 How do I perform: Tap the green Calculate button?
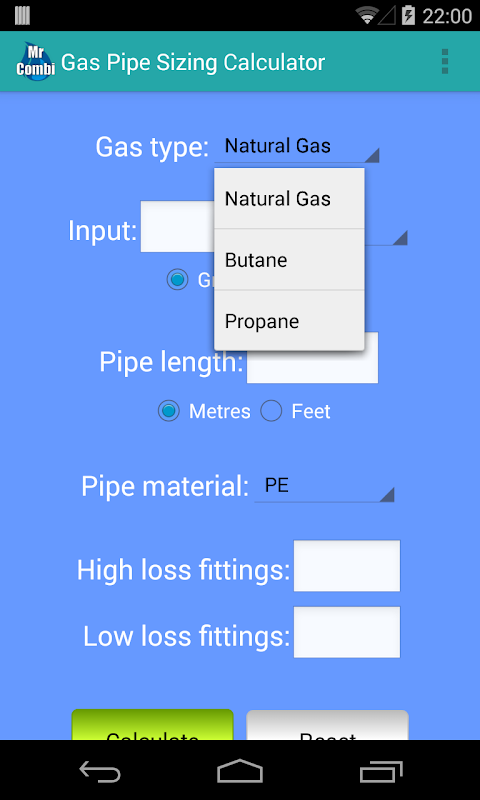coord(153,725)
